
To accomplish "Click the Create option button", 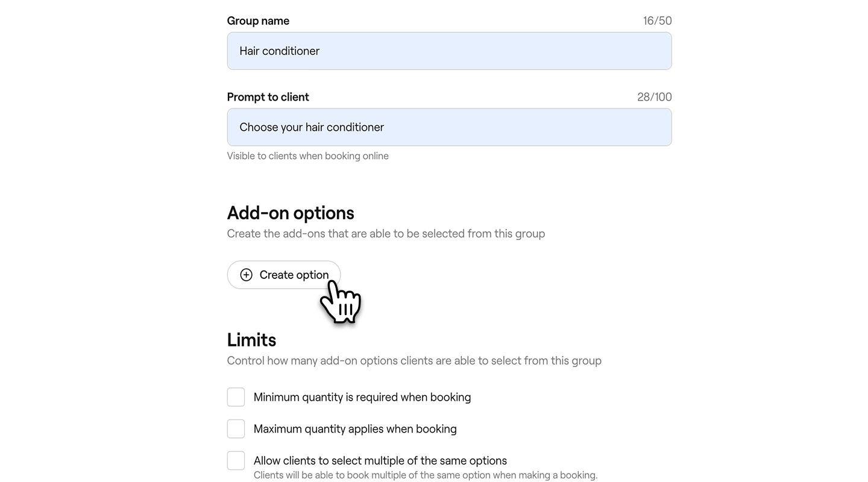I will [x=284, y=275].
